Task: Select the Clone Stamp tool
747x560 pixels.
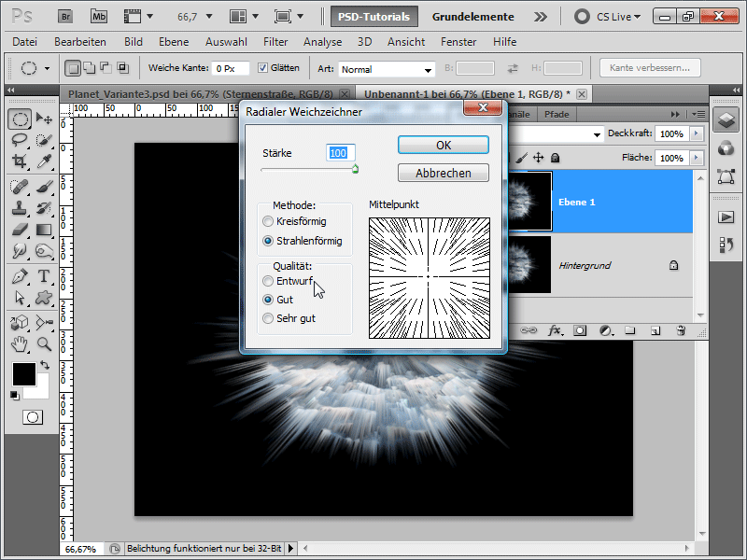Action: pyautogui.click(x=20, y=208)
